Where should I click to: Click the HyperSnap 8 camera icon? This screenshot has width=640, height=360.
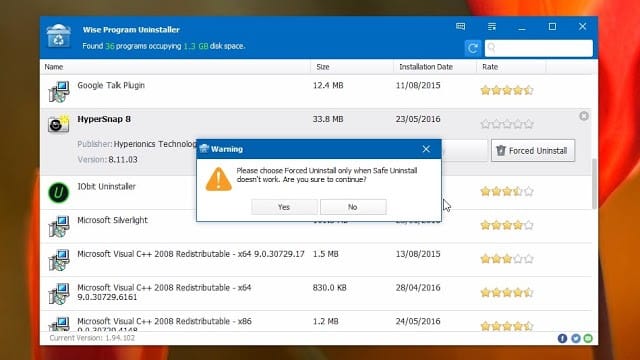click(58, 124)
